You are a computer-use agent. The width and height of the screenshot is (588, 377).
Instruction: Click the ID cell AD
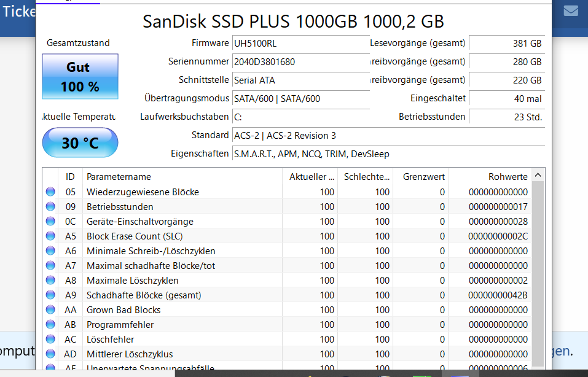tap(70, 354)
